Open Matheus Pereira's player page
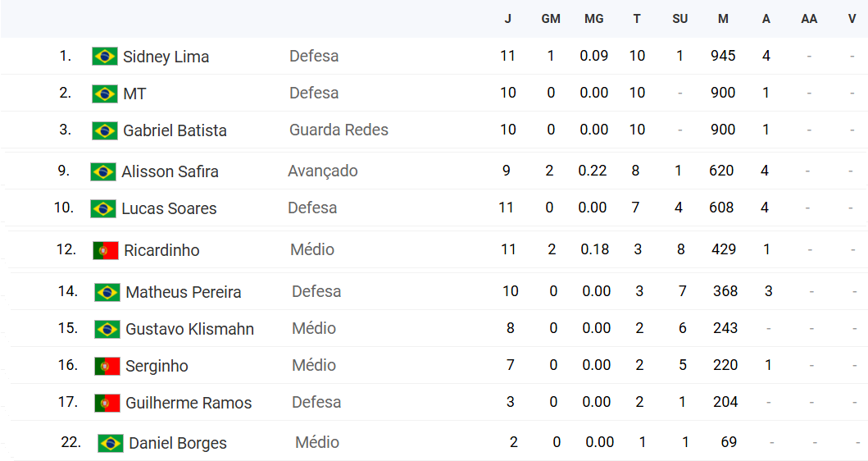 click(183, 292)
